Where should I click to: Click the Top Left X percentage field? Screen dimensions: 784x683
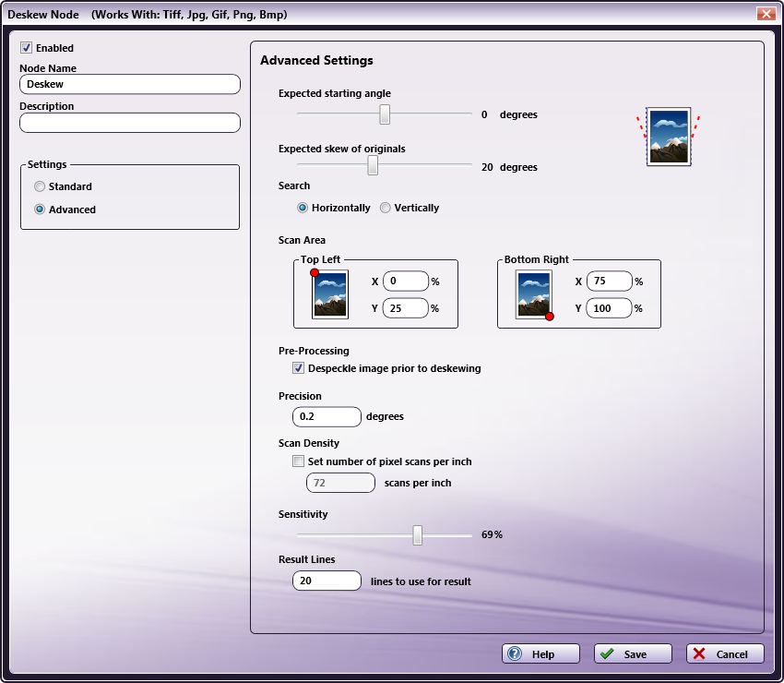point(406,282)
